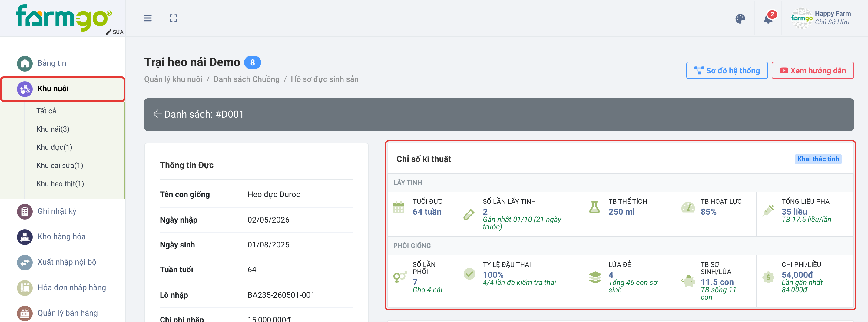Click Xem hướng dẫn button
Screen dimensions: 868x322
812,70
